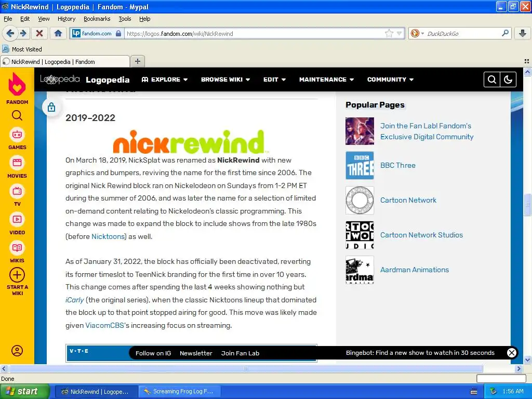
Task: Click the browser Back arrow button
Action: coord(10,33)
